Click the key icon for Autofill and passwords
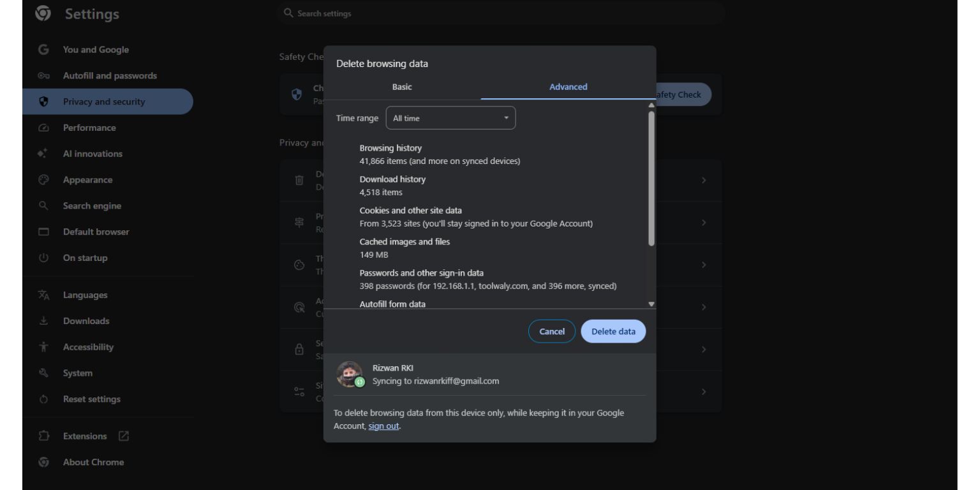980x490 pixels. click(43, 76)
